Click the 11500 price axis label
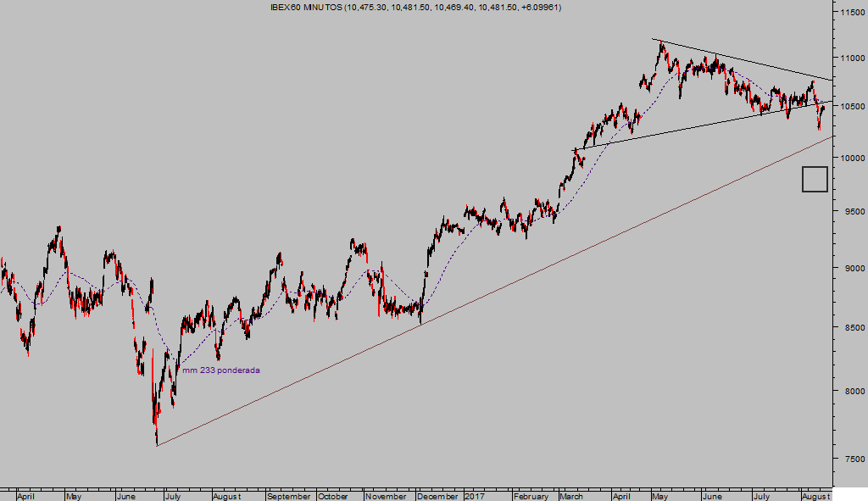 point(852,12)
